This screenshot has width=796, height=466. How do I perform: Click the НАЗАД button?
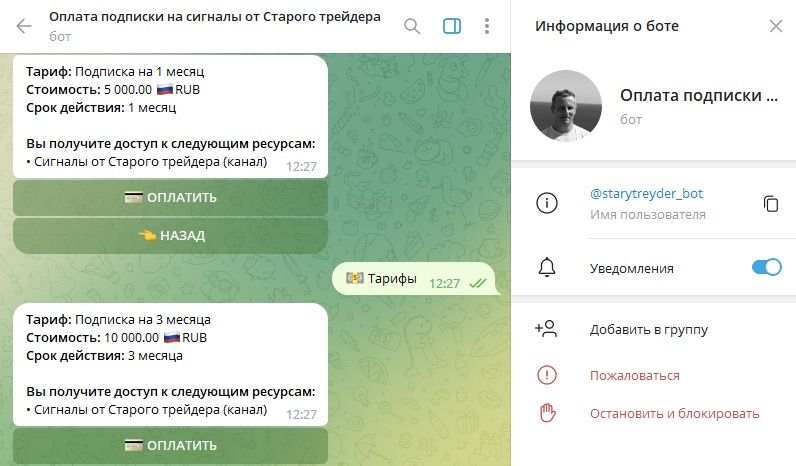[171, 236]
